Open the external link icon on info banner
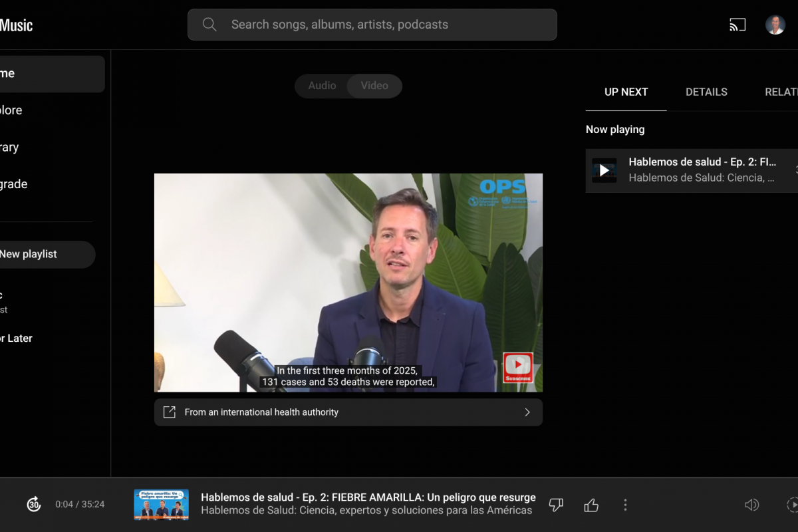The width and height of the screenshot is (798, 532). click(x=170, y=412)
